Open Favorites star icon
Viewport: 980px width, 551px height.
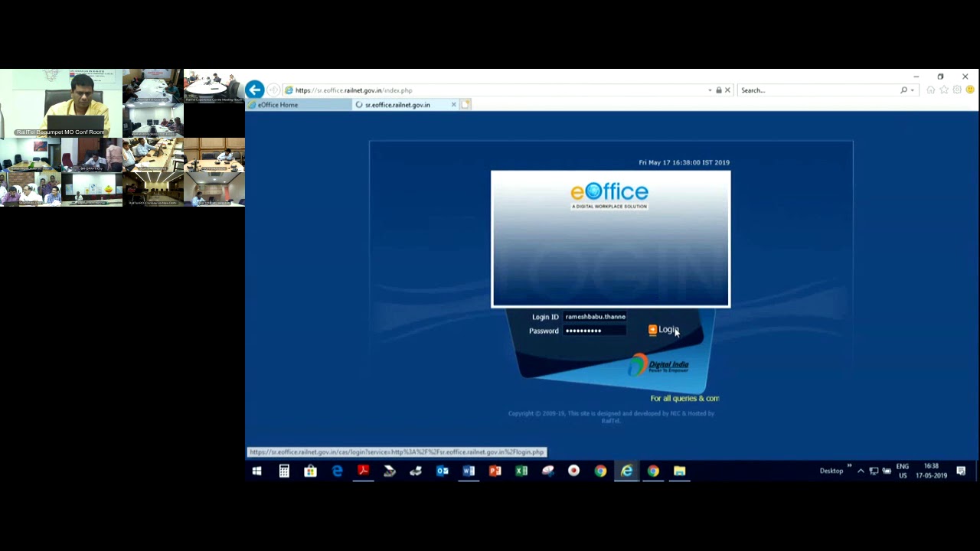944,90
